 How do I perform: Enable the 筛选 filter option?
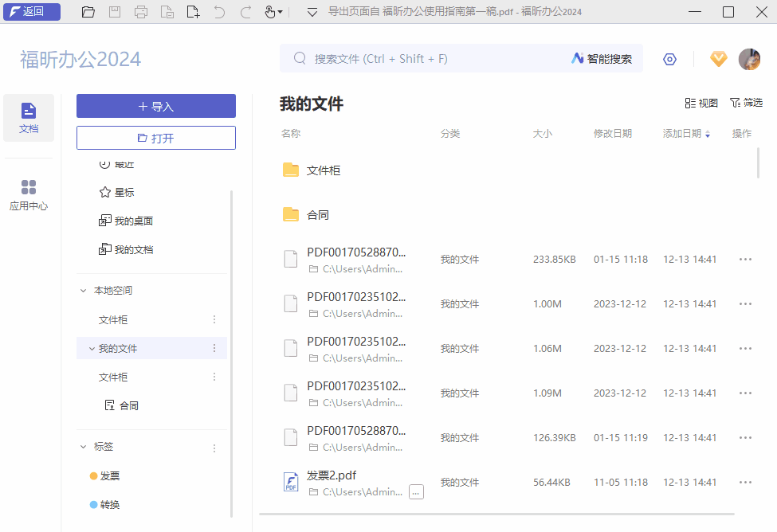(x=746, y=102)
